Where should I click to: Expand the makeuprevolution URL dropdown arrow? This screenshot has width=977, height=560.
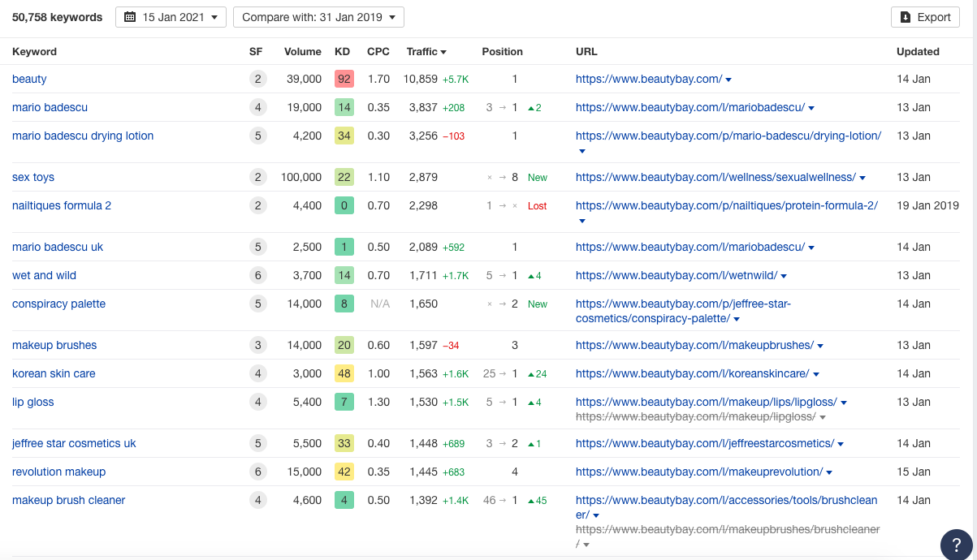coord(829,472)
